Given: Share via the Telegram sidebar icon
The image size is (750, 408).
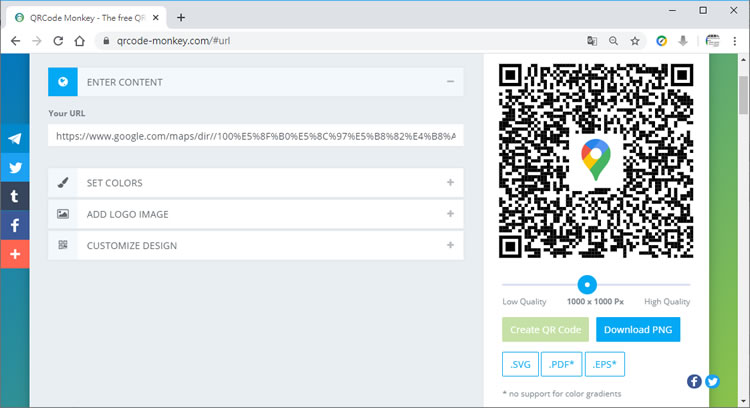Looking at the screenshot, I should coord(15,139).
